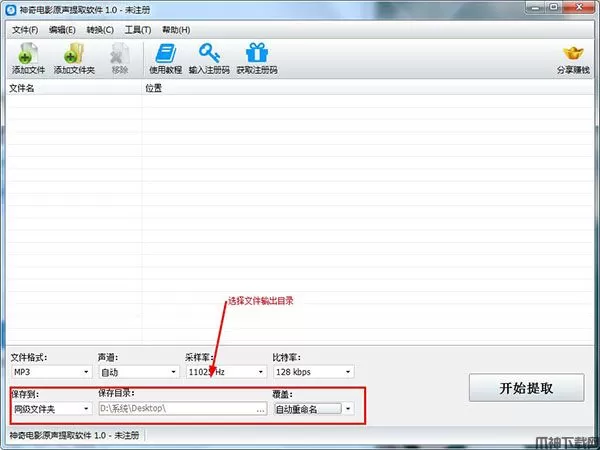Expand the audio channel (声道) dropdown
The height and width of the screenshot is (450, 600).
(x=173, y=372)
